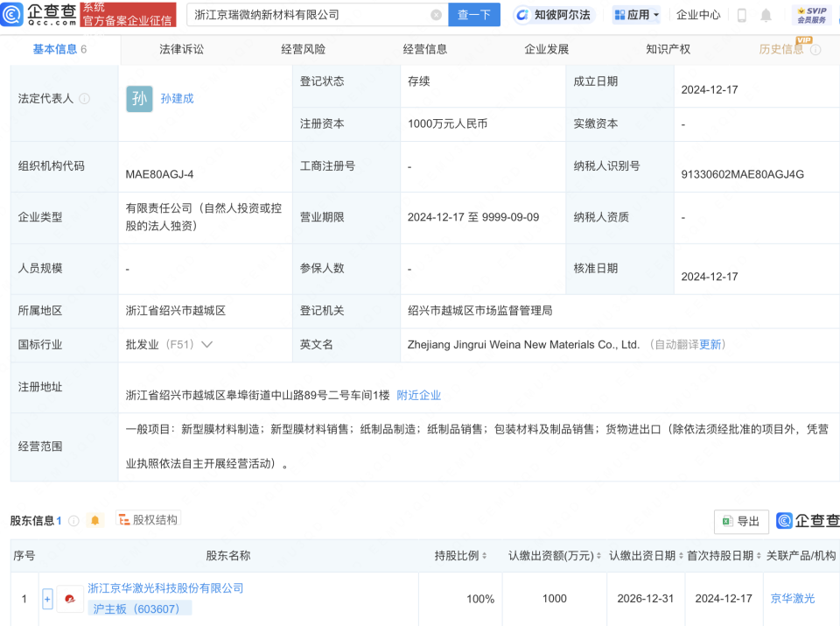Open the 应用 dropdown arrow

point(657,13)
